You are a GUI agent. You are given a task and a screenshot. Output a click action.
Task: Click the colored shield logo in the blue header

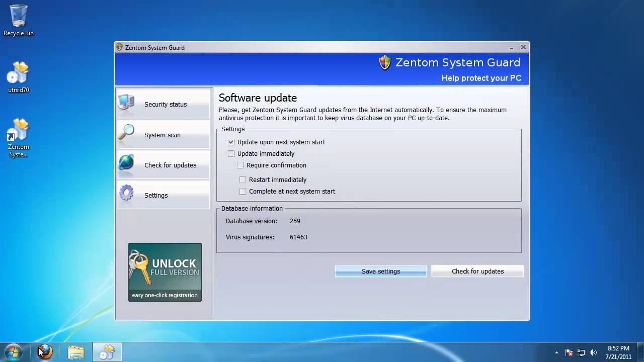(385, 63)
